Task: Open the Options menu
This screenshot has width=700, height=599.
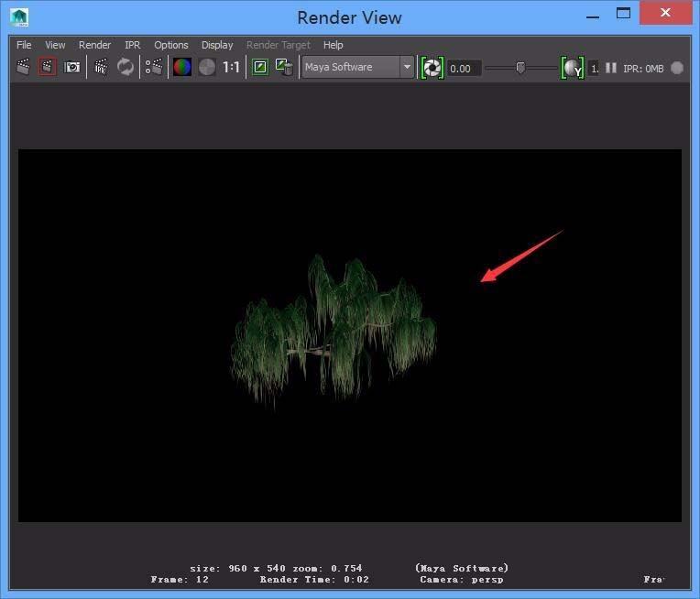Action: (171, 45)
